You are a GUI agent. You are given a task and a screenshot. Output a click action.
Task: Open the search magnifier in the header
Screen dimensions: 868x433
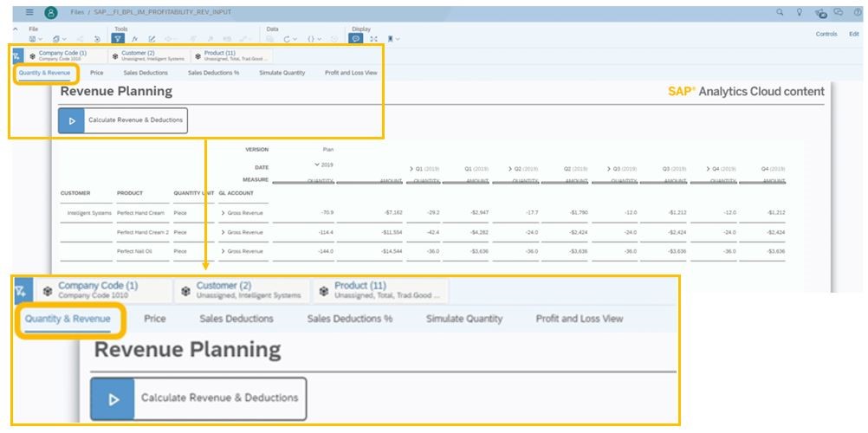[780, 12]
